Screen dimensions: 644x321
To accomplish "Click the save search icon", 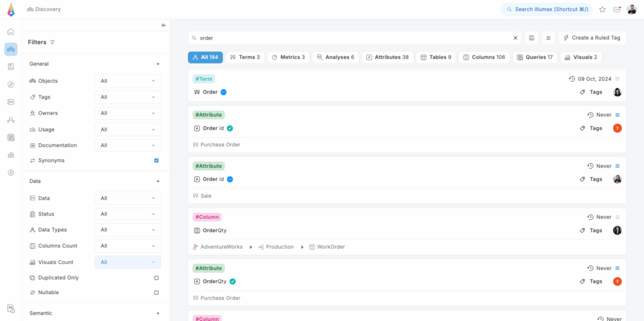I will coord(531,38).
